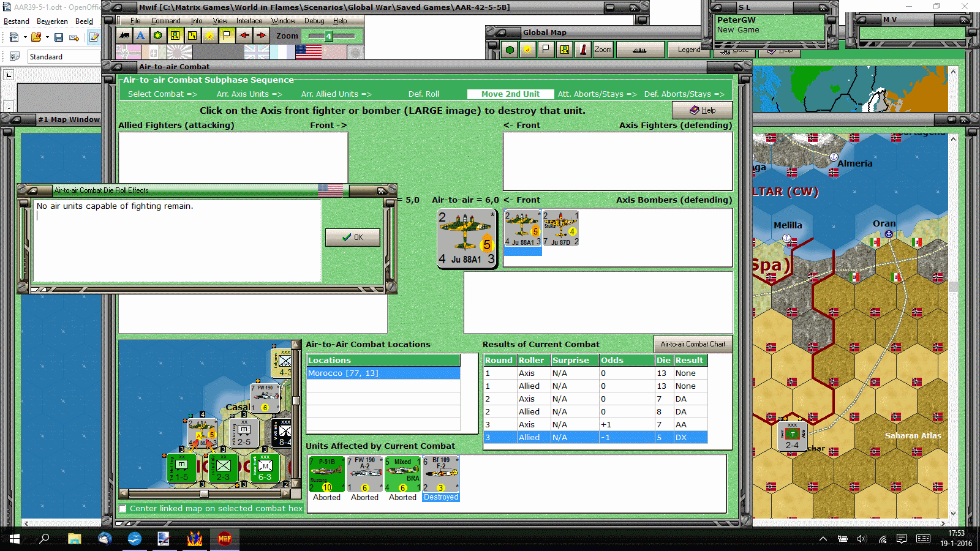The height and width of the screenshot is (551, 980).
Task: Enable Center linked map on selected combat hex
Action: pos(123,509)
